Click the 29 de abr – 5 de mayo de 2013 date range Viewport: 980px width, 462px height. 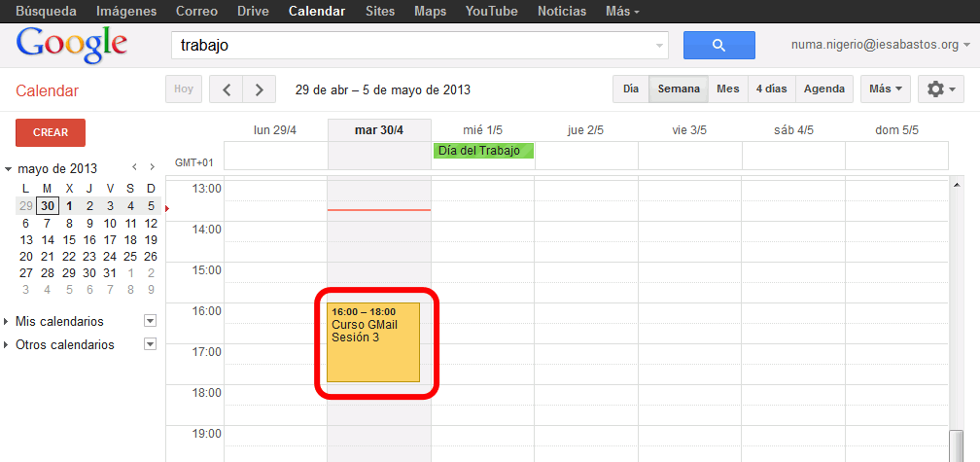point(382,90)
